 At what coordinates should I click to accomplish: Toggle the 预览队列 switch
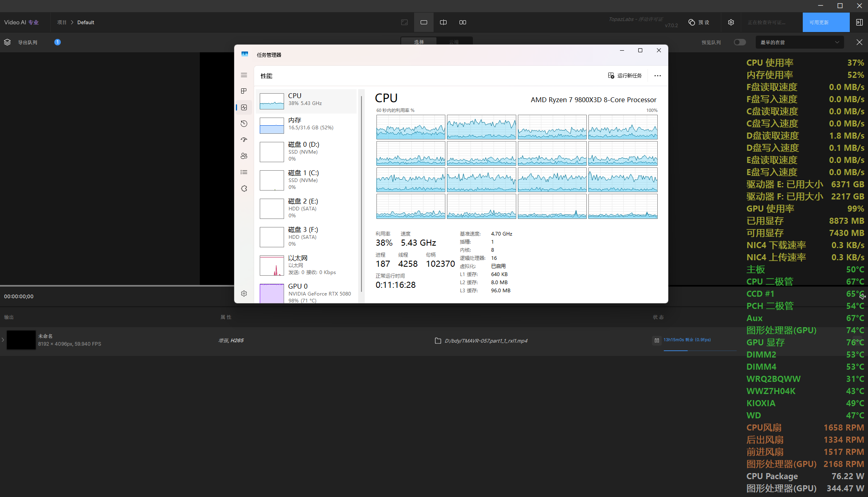pyautogui.click(x=740, y=42)
